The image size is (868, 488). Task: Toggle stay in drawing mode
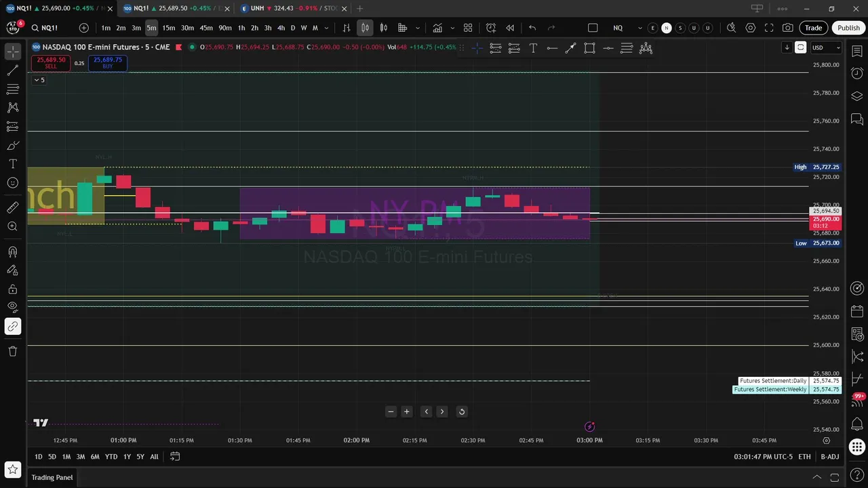point(12,270)
